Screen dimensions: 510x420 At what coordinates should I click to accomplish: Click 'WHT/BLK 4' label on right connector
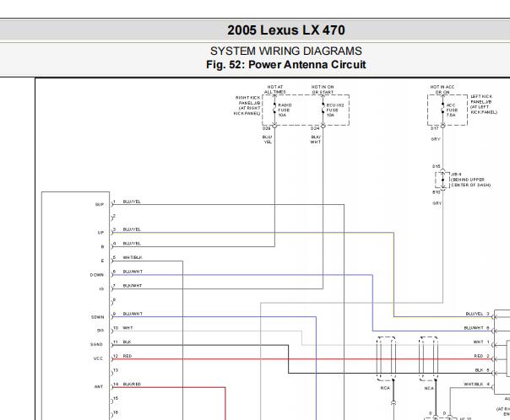coord(477,385)
